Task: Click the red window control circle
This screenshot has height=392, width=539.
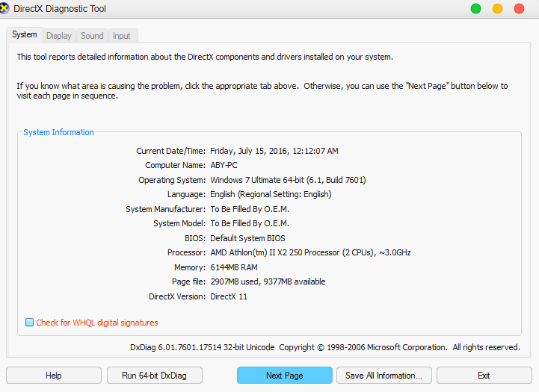Action: pos(519,8)
